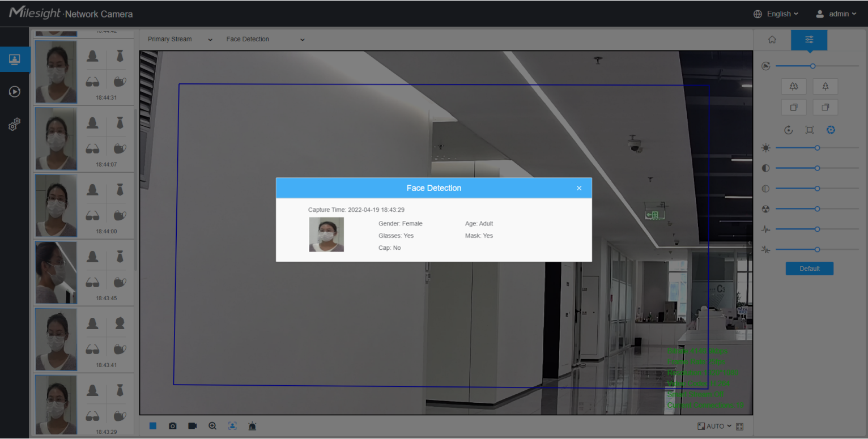Select face capture thumbnail at 18:44:31
Viewport: 868px width, 439px height.
56,72
